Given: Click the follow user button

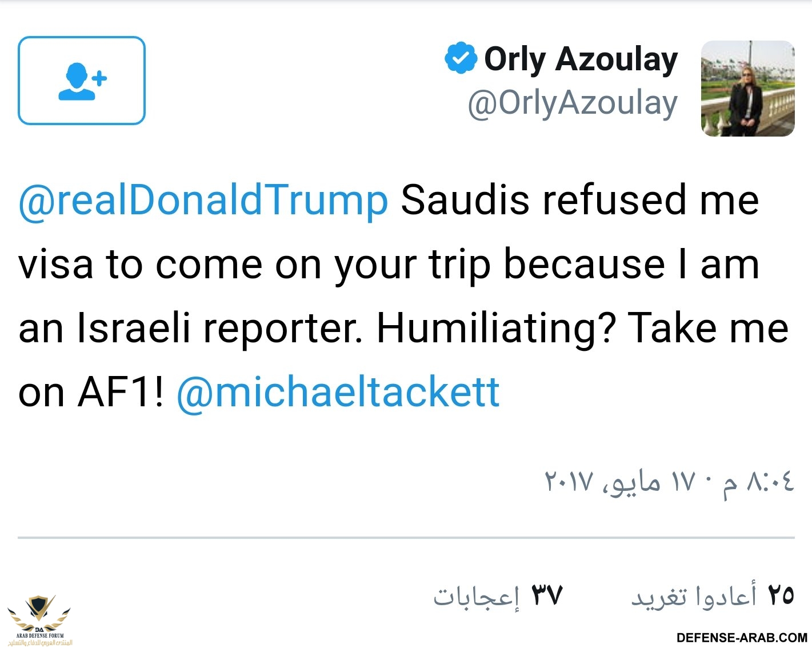Looking at the screenshot, I should (82, 81).
